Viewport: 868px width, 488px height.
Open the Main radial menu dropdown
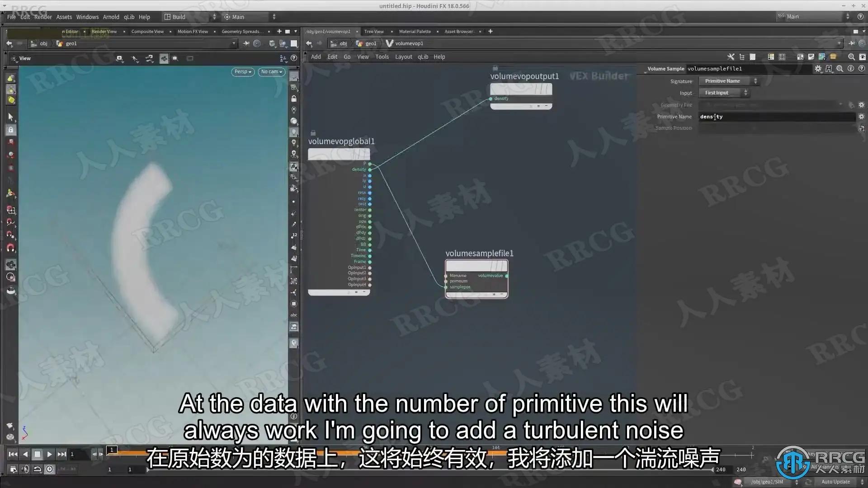tap(250, 17)
